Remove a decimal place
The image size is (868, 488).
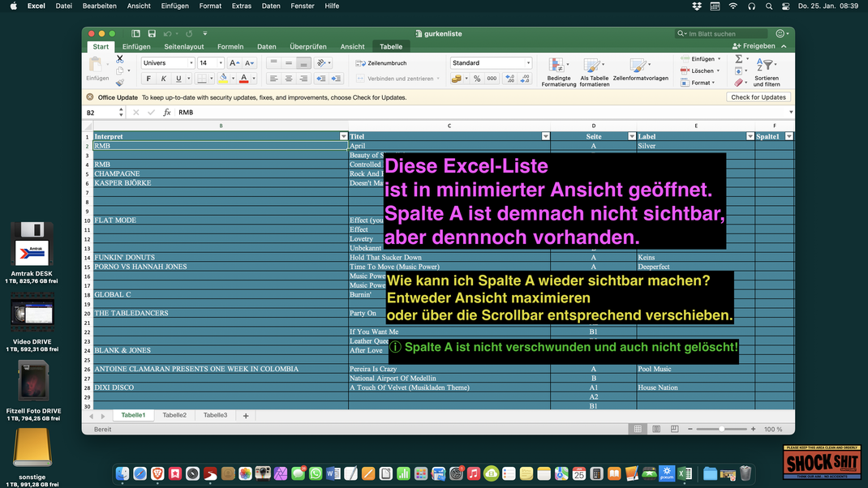point(525,79)
